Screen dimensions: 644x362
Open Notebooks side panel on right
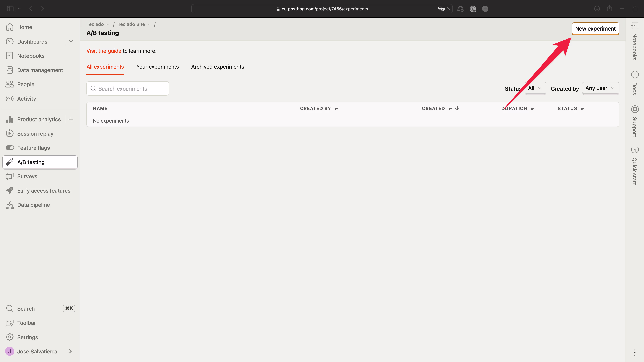(635, 41)
